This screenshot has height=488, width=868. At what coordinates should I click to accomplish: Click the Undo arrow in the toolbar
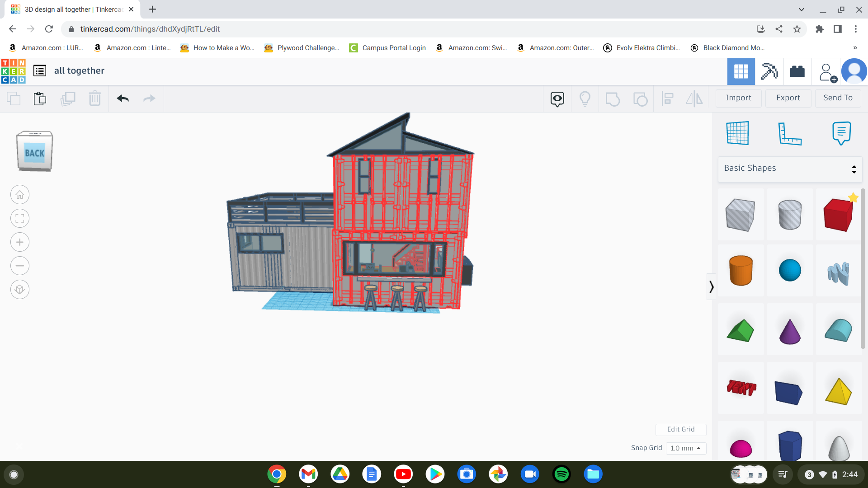(123, 99)
